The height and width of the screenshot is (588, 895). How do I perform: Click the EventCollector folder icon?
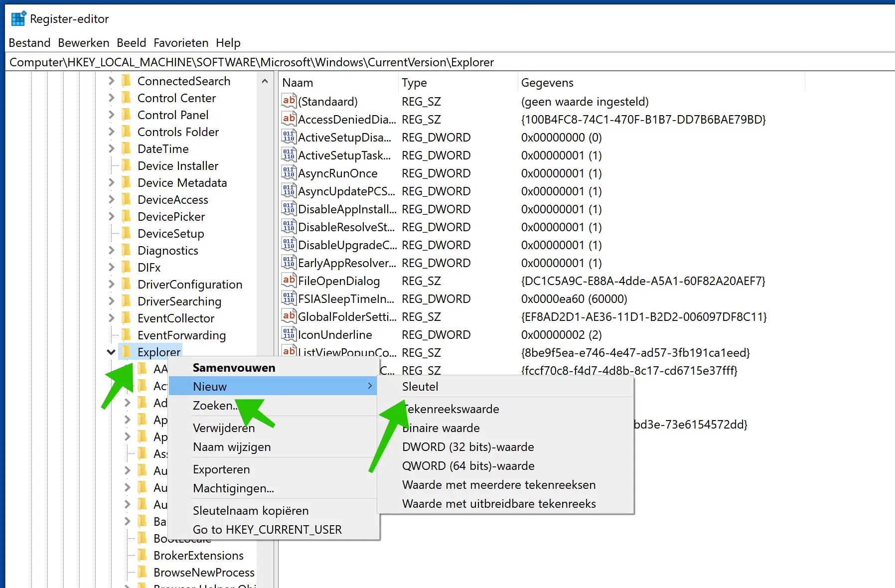click(127, 318)
